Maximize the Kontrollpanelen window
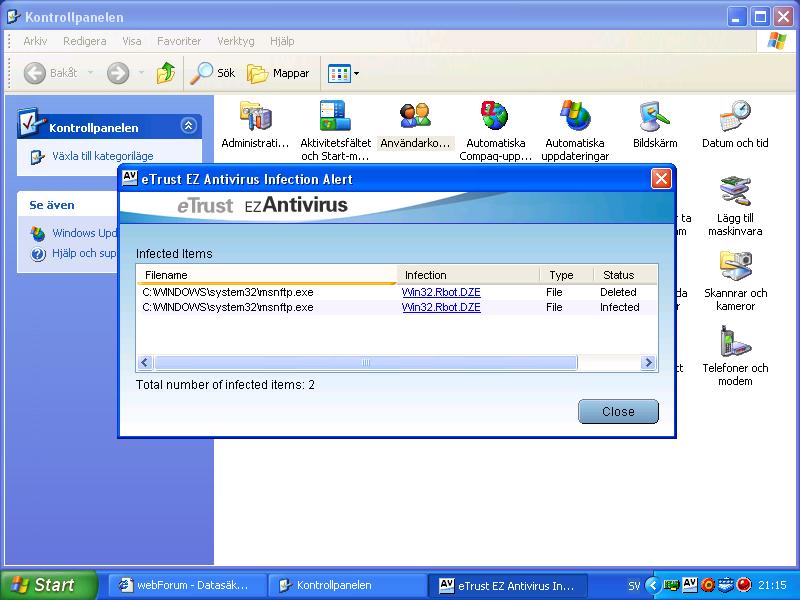This screenshot has height=600, width=800. (x=760, y=17)
